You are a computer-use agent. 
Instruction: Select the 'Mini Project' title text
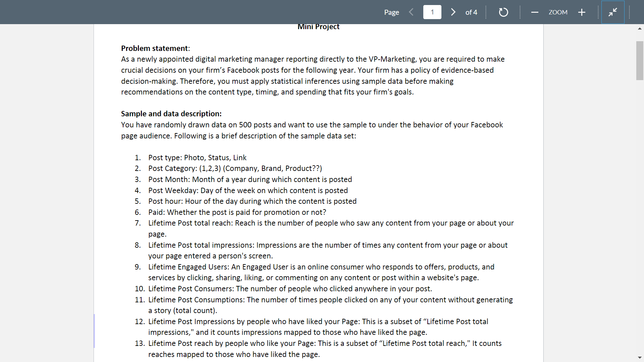point(318,26)
